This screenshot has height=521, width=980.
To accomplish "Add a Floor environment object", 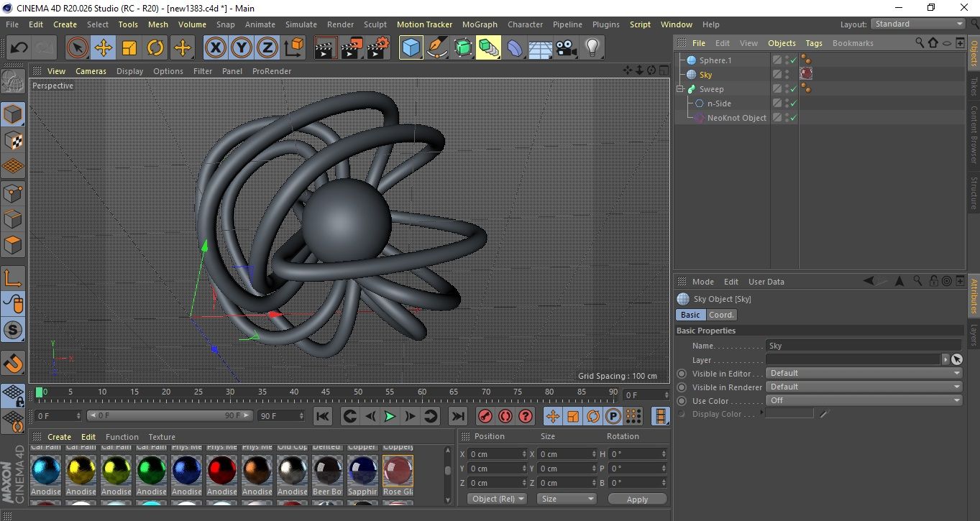I will (x=540, y=48).
